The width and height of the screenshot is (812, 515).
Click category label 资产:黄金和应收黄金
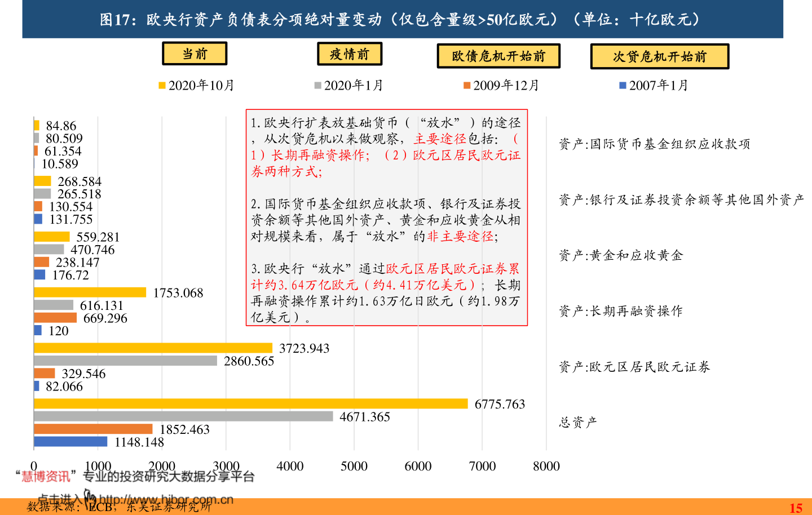coord(621,256)
